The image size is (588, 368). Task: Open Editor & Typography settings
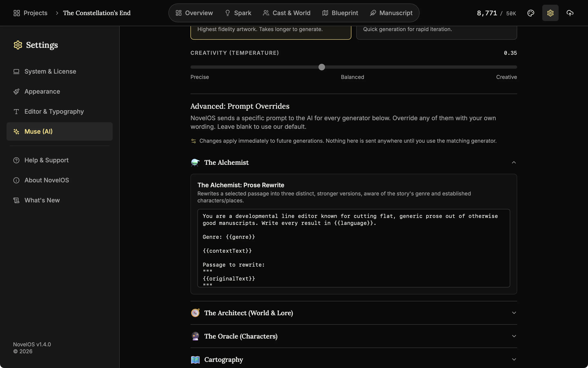tap(60, 111)
